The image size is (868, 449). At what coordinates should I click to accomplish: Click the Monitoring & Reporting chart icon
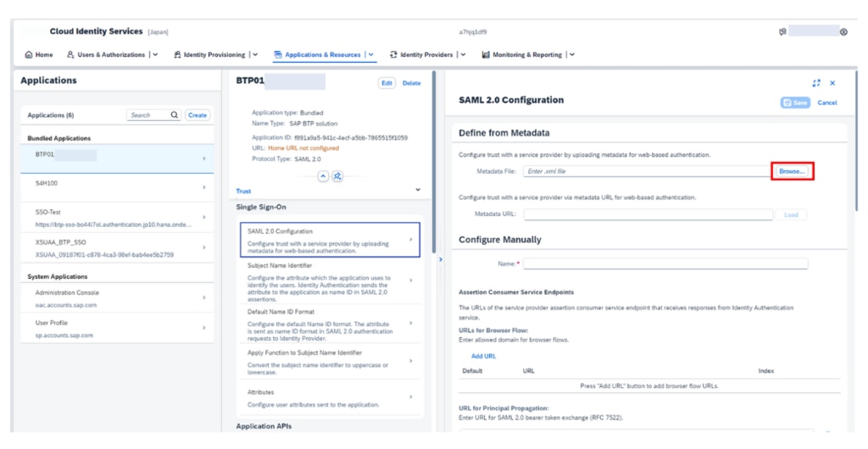[486, 55]
